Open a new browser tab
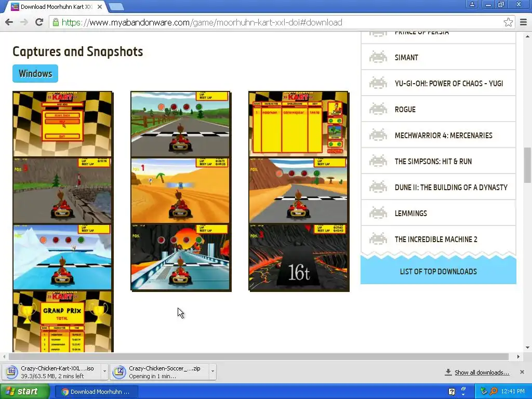The image size is (532, 399). [x=116, y=6]
